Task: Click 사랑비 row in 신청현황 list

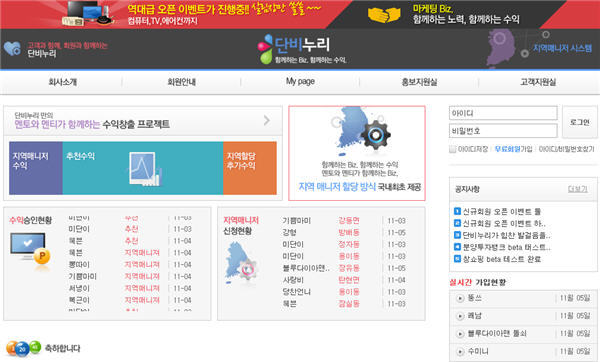Action: (344, 280)
